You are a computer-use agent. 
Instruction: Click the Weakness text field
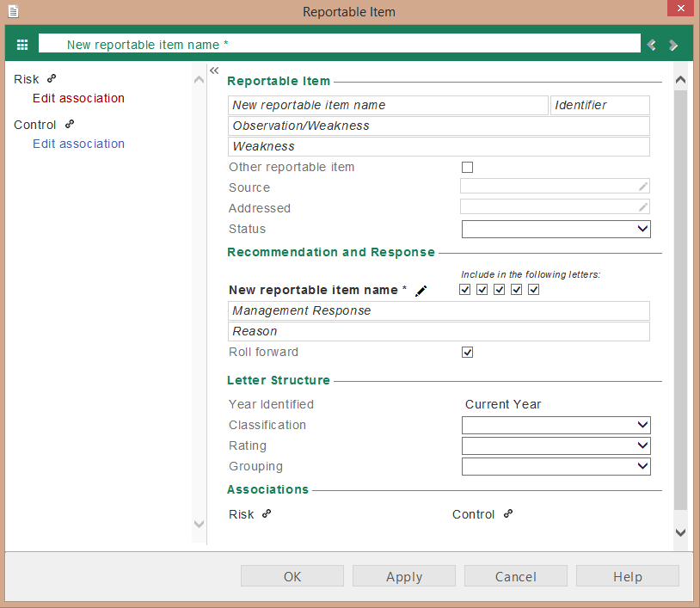tap(439, 146)
